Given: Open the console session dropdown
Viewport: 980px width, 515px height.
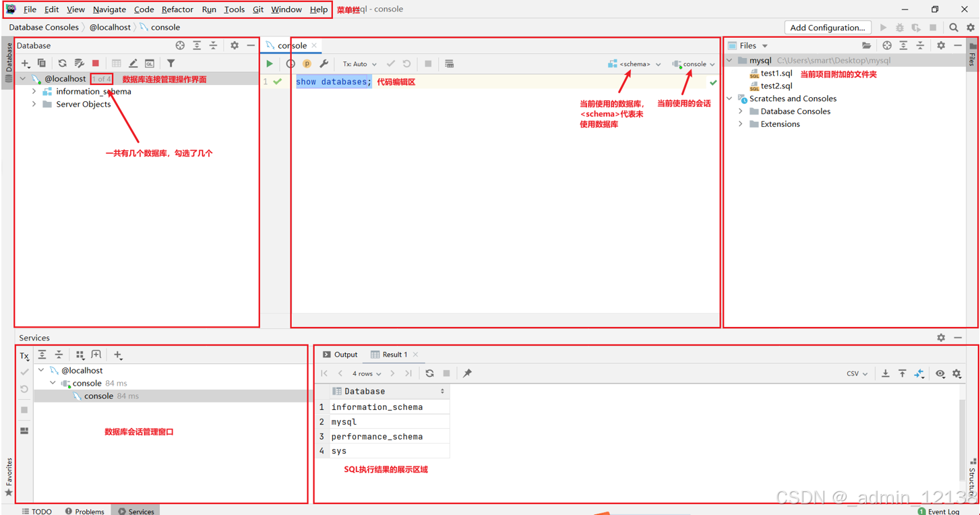Looking at the screenshot, I should [x=694, y=64].
